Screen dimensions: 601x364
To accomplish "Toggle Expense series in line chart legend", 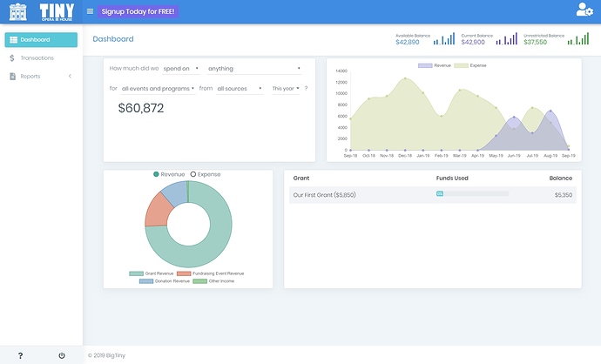I will pyautogui.click(x=470, y=65).
